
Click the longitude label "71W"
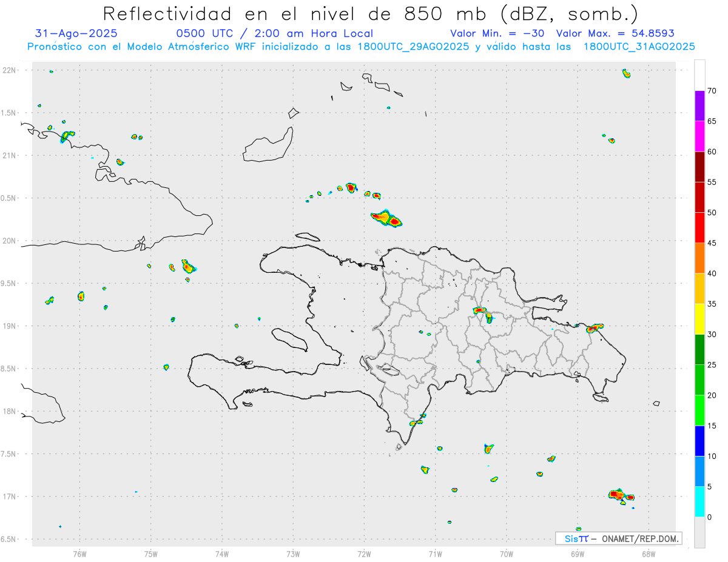[x=436, y=554]
